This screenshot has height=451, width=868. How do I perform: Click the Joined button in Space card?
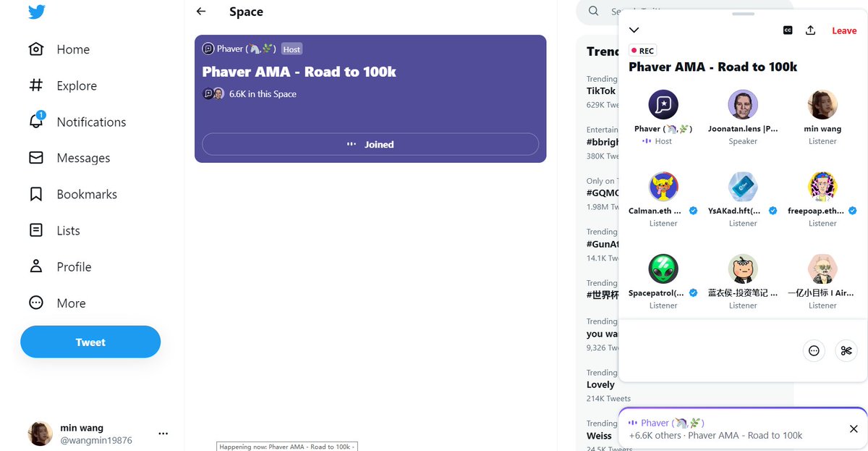(370, 144)
